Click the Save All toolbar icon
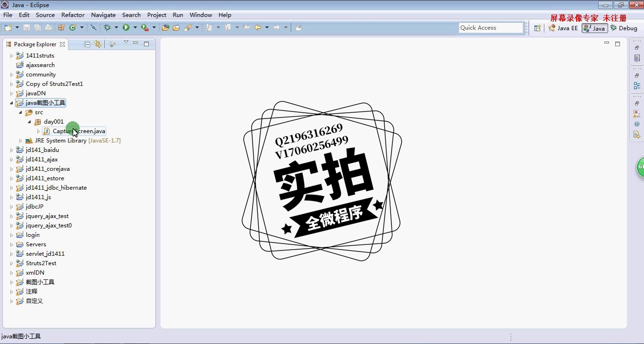The image size is (644, 344). [x=37, y=27]
